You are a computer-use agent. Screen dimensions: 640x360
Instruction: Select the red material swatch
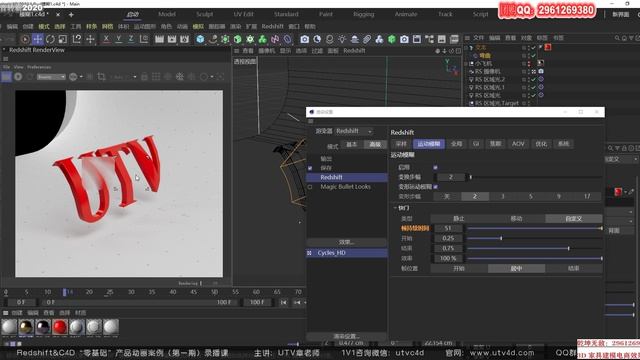[x=60, y=327]
